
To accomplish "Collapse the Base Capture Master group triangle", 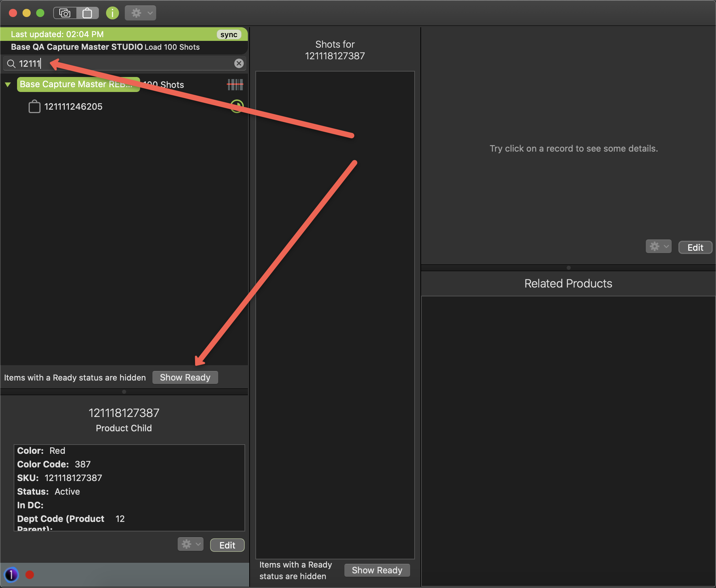I will pyautogui.click(x=8, y=84).
